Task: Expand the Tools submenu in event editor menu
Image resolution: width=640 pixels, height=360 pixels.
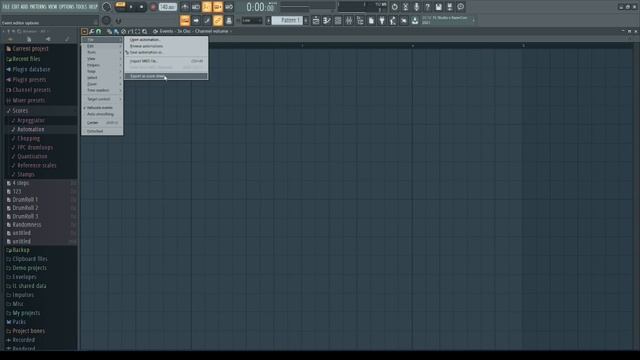Action: (102, 52)
